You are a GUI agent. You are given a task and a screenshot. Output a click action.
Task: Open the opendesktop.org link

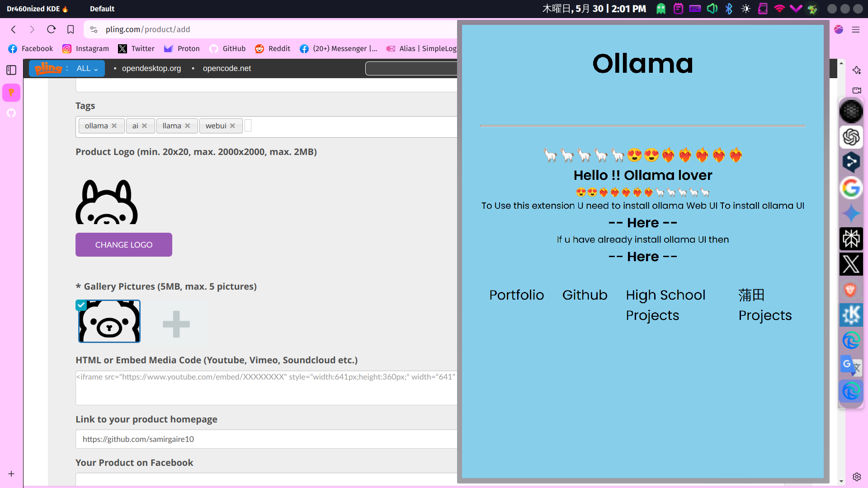(x=151, y=68)
